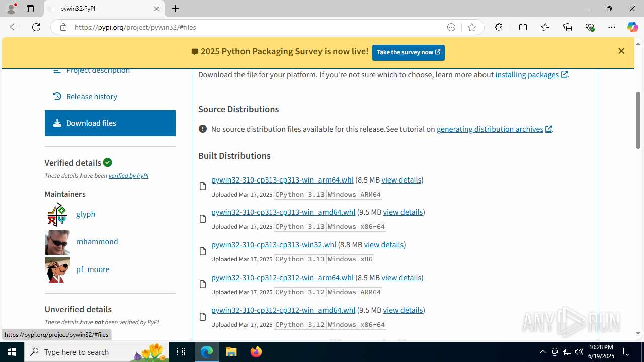Open Favorites list icon
This screenshot has width=644, height=362.
pyautogui.click(x=545, y=27)
